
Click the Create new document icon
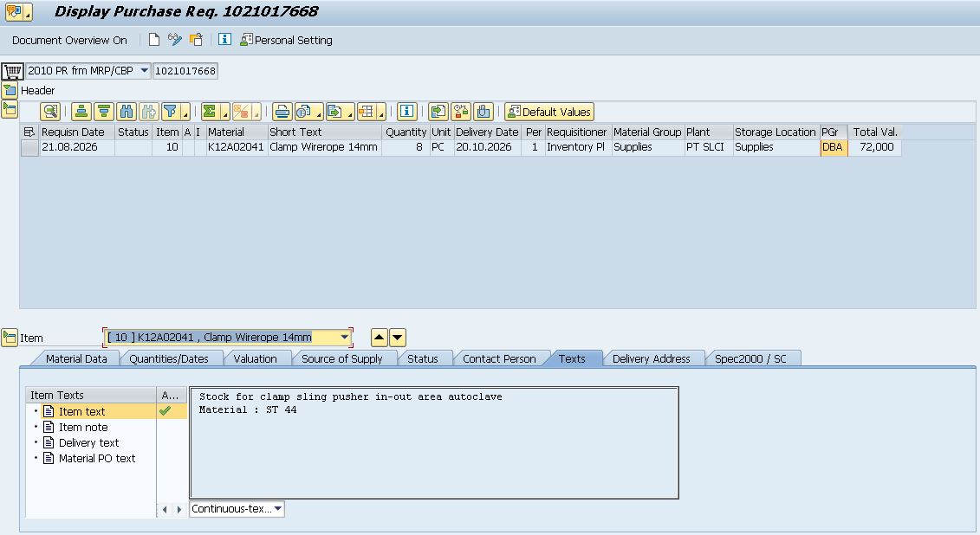[x=153, y=40]
